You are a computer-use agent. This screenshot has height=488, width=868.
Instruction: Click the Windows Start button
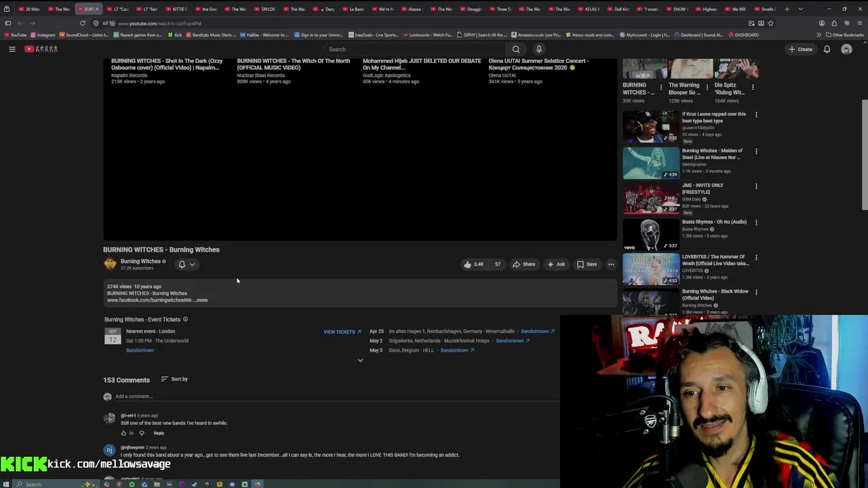(6, 484)
